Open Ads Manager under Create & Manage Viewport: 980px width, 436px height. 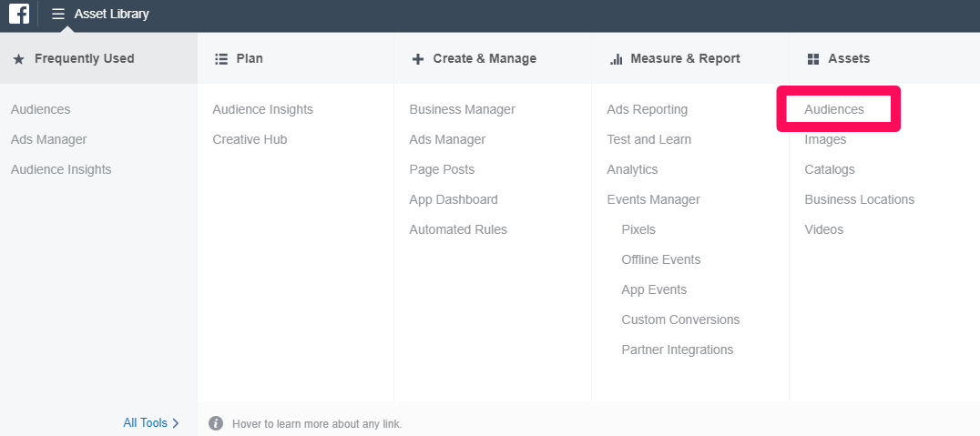tap(447, 139)
